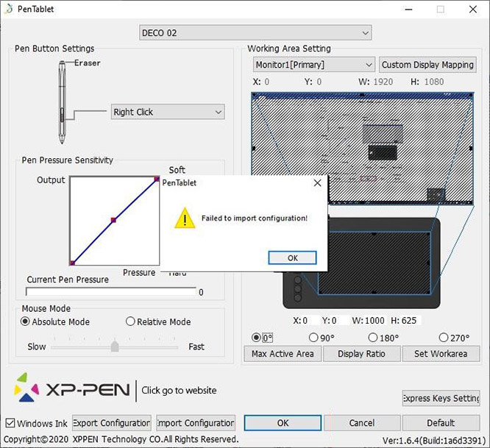490x448 pixels.
Task: Close the PenTablet error dialog
Action: 317,182
